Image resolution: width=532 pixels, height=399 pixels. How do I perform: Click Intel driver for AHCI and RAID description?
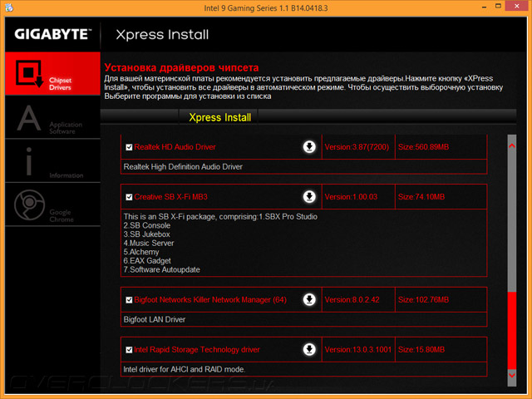(x=185, y=369)
